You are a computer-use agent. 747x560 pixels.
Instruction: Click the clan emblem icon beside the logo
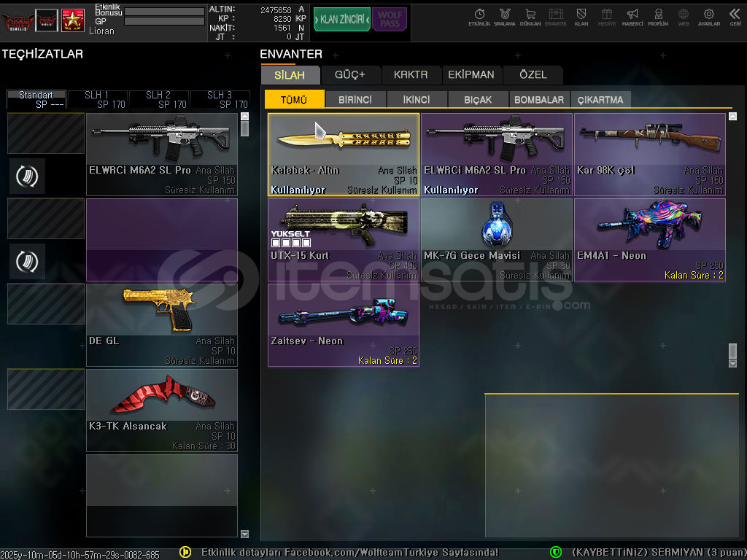pos(47,20)
